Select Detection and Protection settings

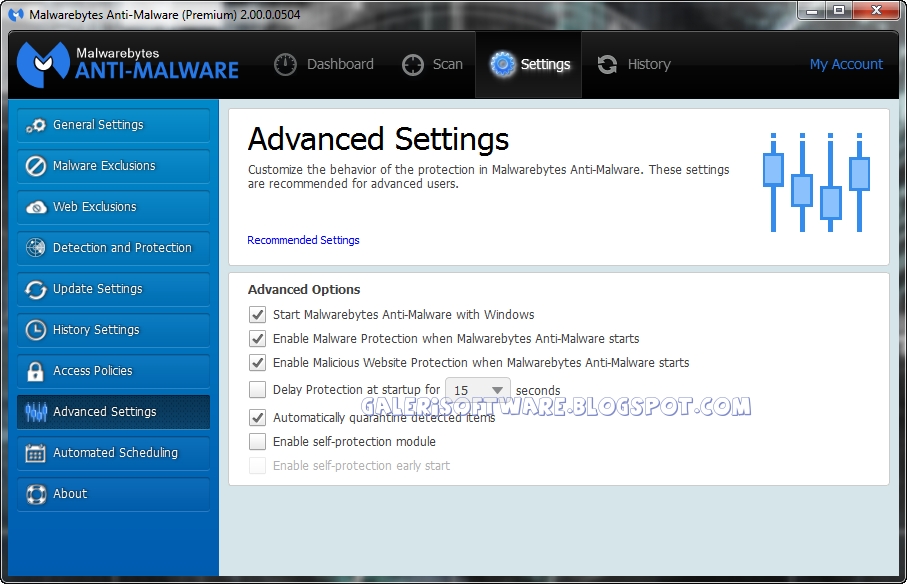point(113,248)
